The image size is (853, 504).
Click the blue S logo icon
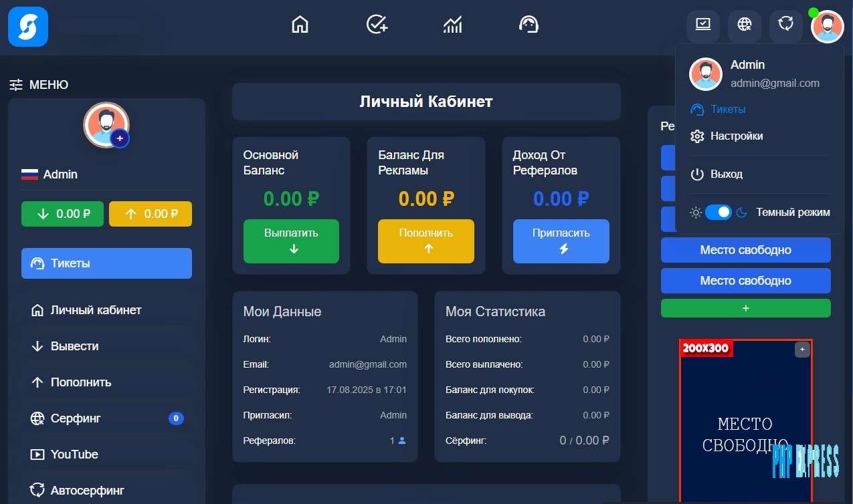(28, 27)
